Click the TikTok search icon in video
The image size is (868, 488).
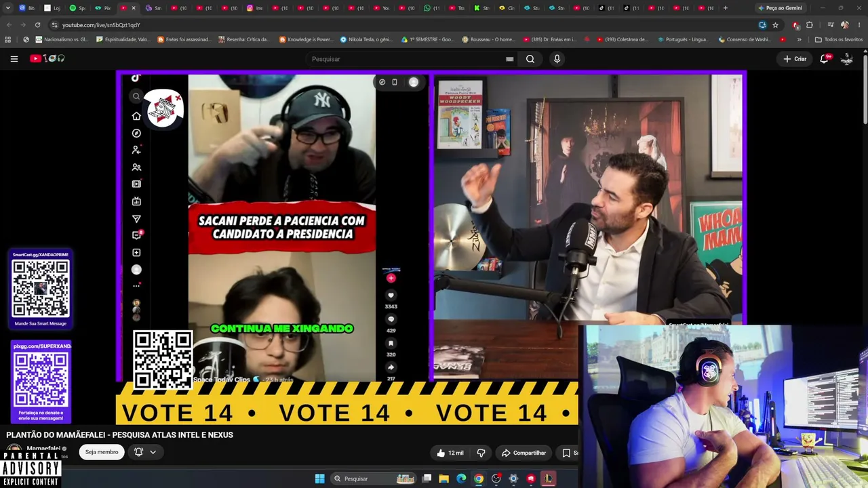click(136, 96)
